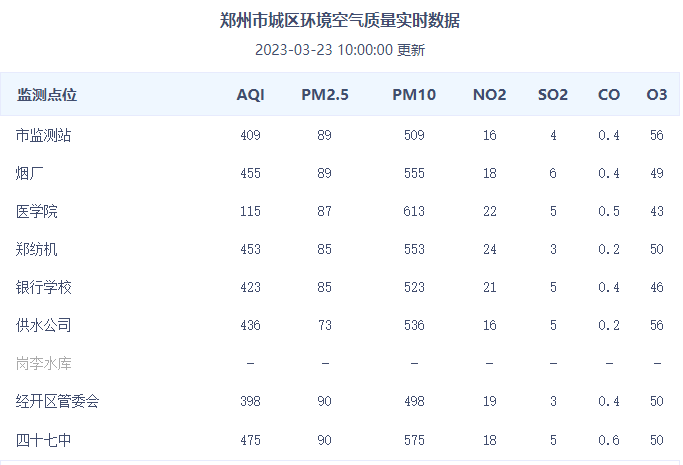Select the 银行学校 station
683x465 pixels.
tap(43, 287)
